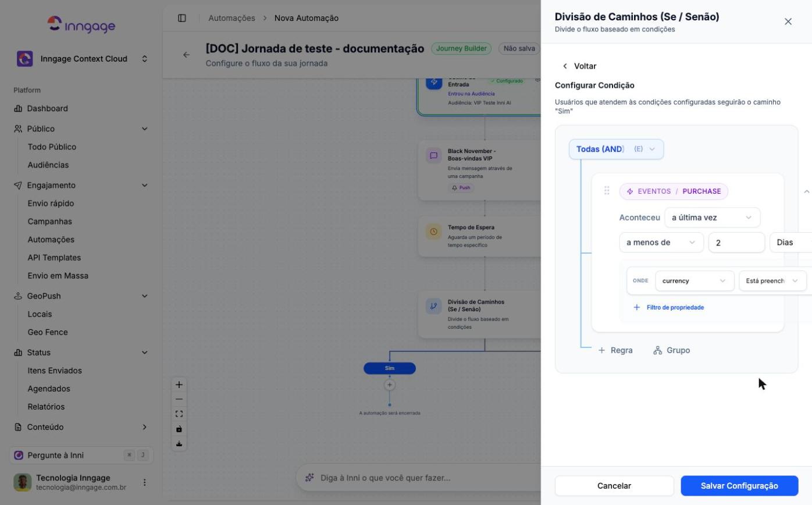Collapse the Purchase rule with its chevron

click(806, 191)
